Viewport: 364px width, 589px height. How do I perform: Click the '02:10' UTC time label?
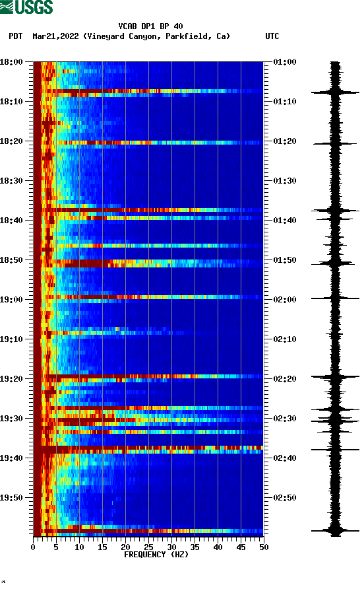(x=285, y=339)
